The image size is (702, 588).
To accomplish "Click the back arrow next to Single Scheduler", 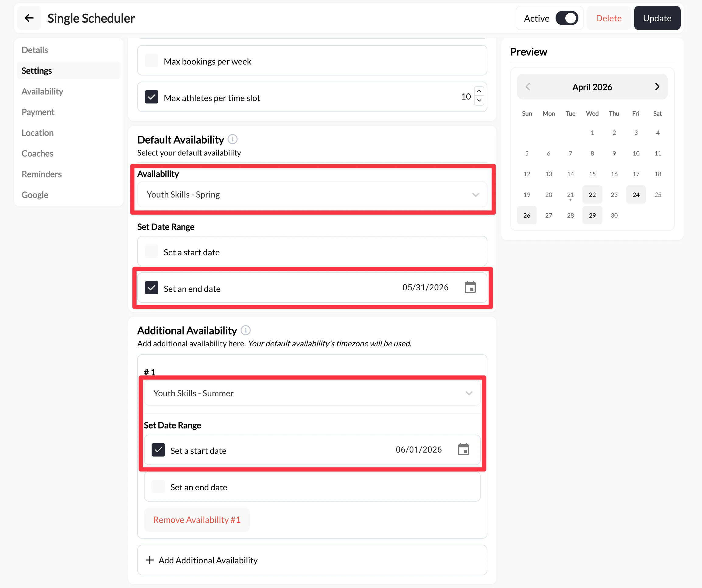I will [x=29, y=18].
